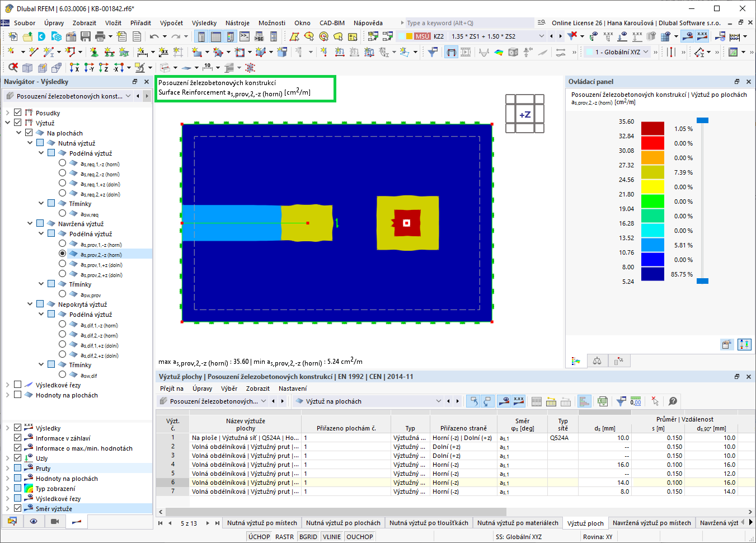This screenshot has width=756, height=543.
Task: Click the Save floppy disk icon
Action: (86, 36)
